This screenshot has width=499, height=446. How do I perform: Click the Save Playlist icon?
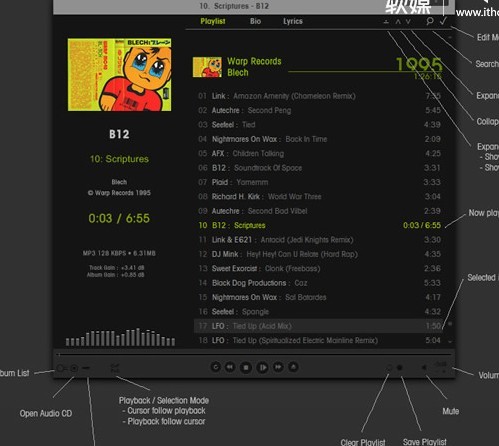(x=400, y=368)
